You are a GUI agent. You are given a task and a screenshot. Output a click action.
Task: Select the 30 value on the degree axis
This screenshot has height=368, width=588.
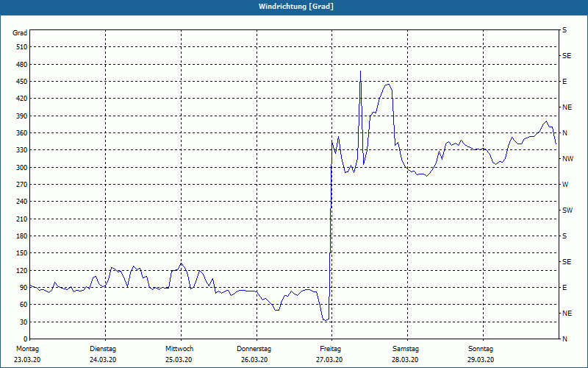[24, 322]
